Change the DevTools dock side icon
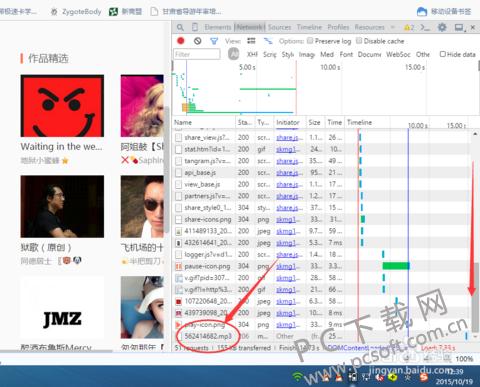480x387 pixels. pos(459,27)
